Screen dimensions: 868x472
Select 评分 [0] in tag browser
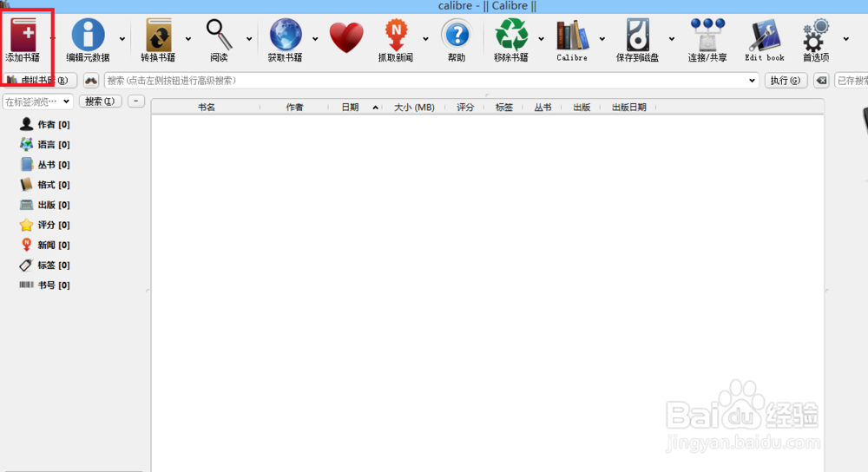pyautogui.click(x=44, y=225)
